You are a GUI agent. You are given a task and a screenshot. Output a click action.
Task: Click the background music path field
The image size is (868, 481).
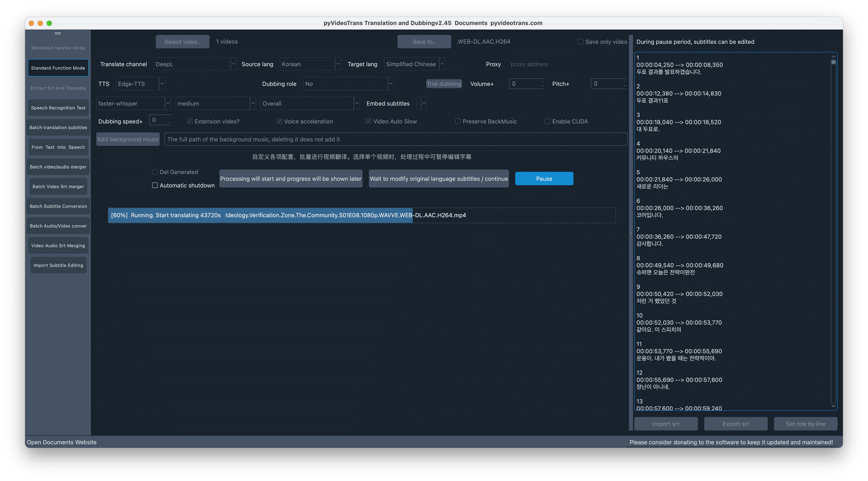[x=396, y=139]
